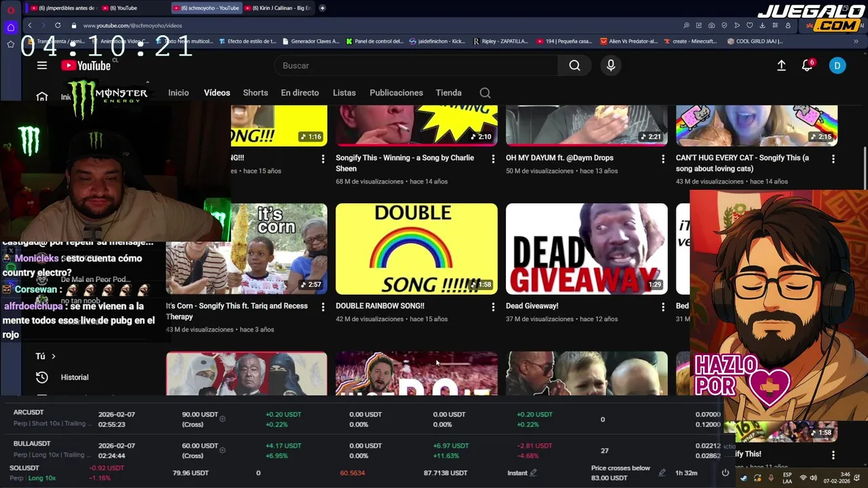Open the browser downloads icon

[x=762, y=25]
